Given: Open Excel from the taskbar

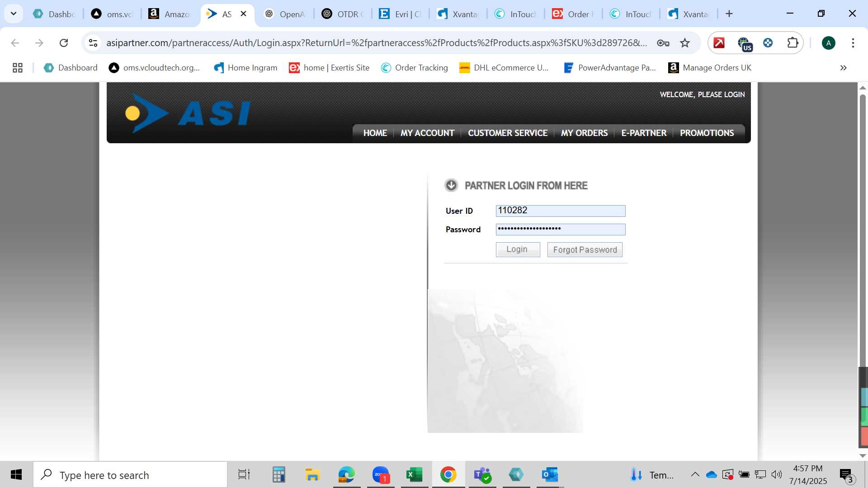Looking at the screenshot, I should click(x=414, y=474).
